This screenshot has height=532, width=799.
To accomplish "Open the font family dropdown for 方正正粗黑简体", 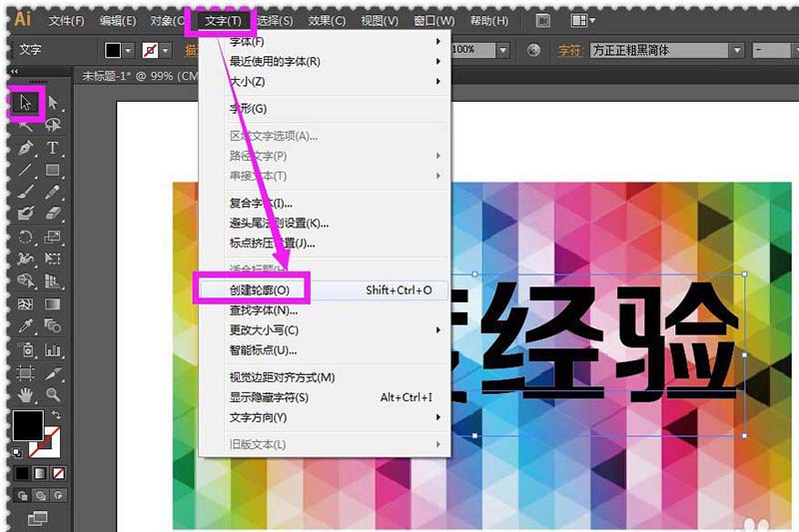I will (737, 50).
